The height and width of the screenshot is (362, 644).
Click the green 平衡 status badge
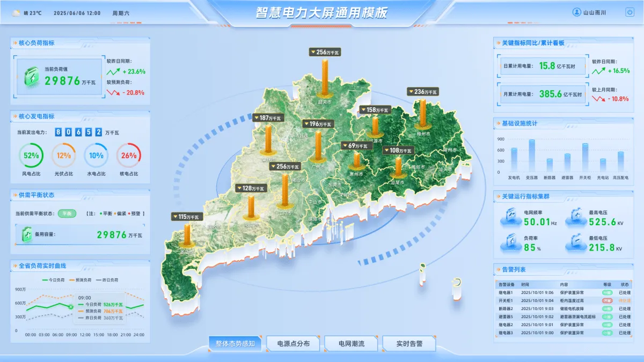pyautogui.click(x=67, y=213)
